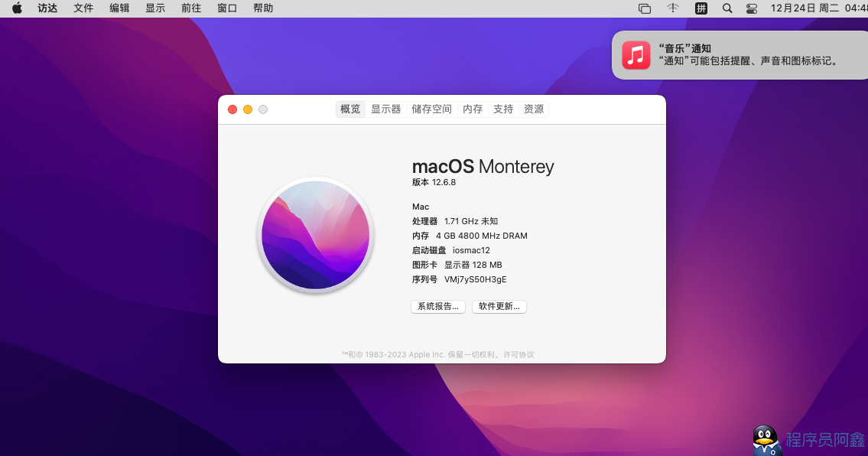This screenshot has width=868, height=456.
Task: Click the serial number VMj7yS50H3gE
Action: point(476,279)
